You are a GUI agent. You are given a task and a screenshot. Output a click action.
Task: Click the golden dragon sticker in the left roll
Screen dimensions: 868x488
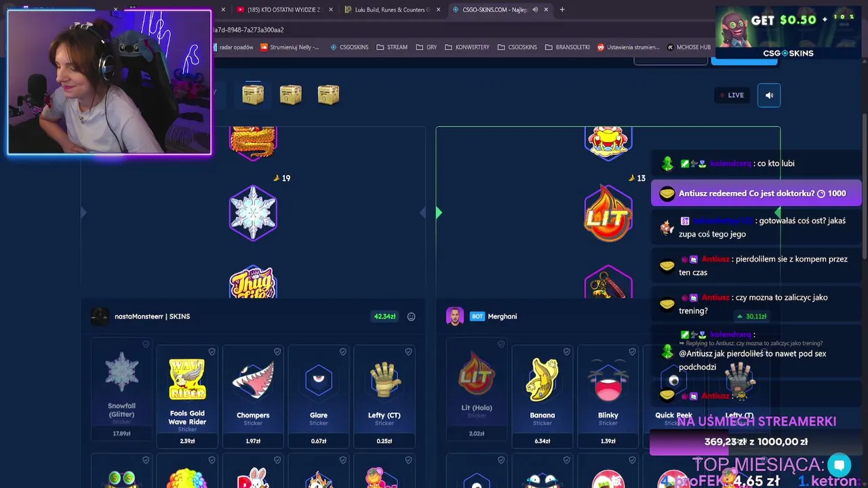click(253, 143)
